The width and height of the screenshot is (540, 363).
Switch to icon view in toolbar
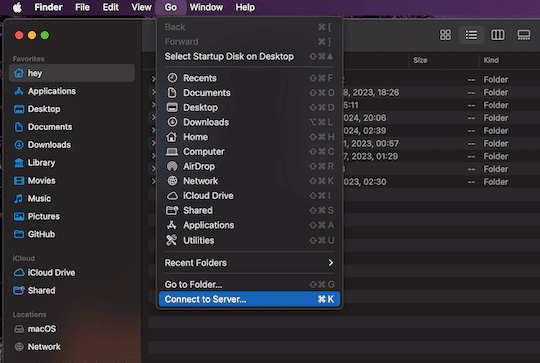[x=445, y=35]
